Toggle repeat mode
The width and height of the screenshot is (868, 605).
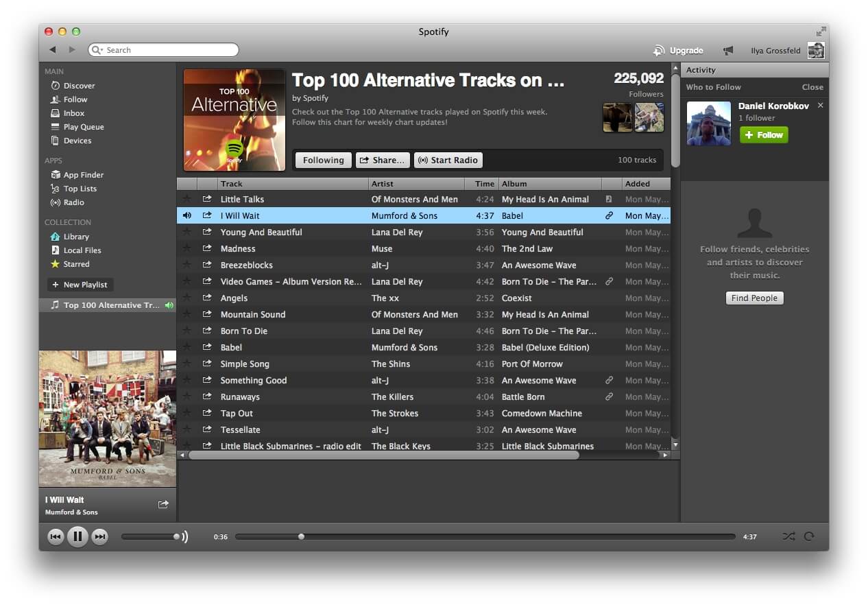[810, 536]
